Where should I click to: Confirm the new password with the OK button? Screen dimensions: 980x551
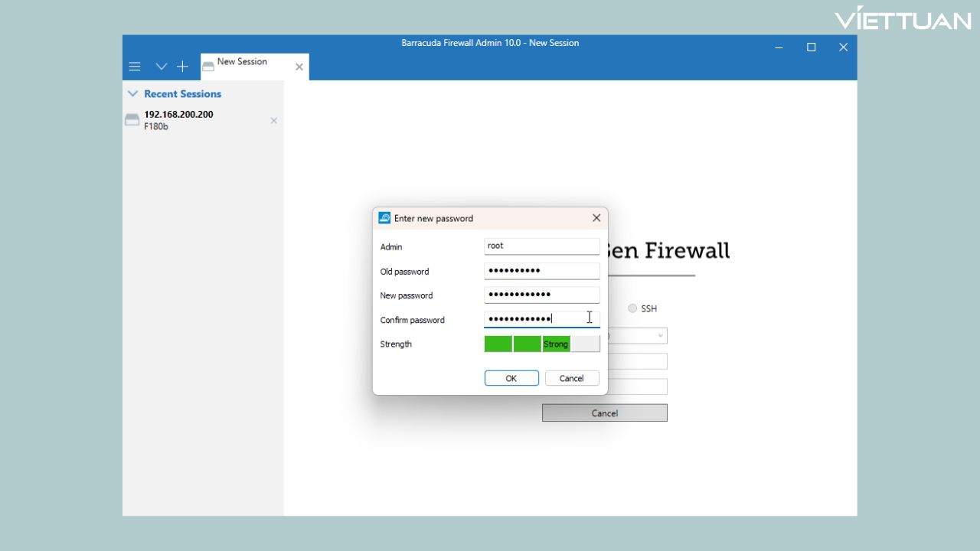point(511,377)
